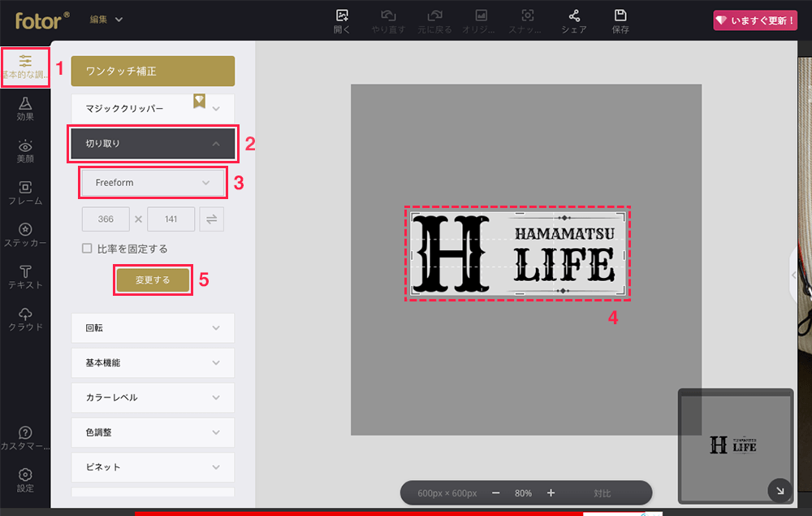
Task: Open the ステッカー sticker panel
Action: coord(25,235)
